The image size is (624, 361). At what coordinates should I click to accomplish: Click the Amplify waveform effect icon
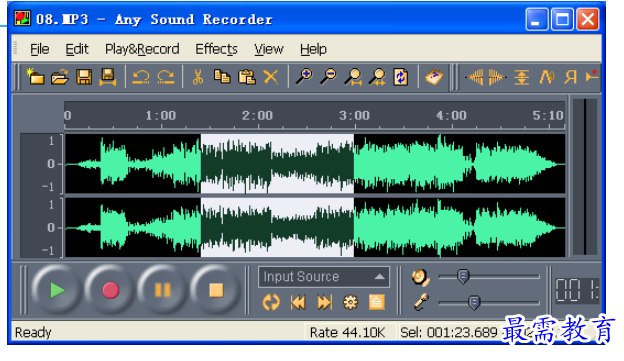(547, 77)
